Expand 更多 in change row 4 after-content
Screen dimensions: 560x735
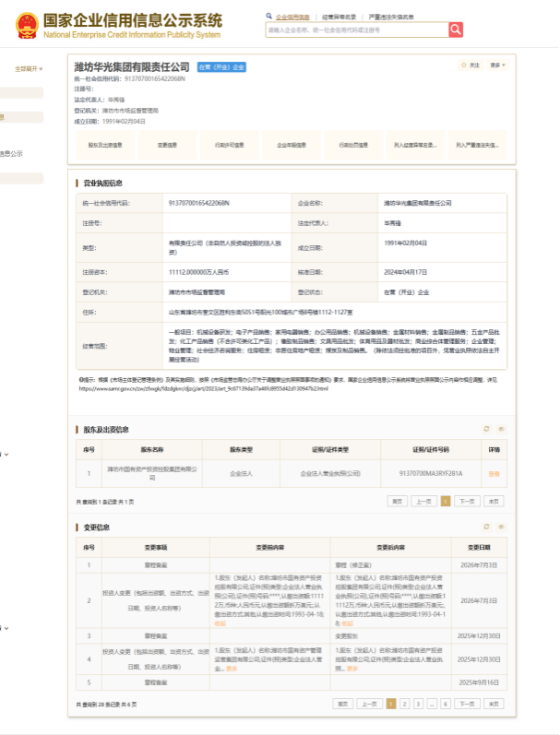pos(352,669)
